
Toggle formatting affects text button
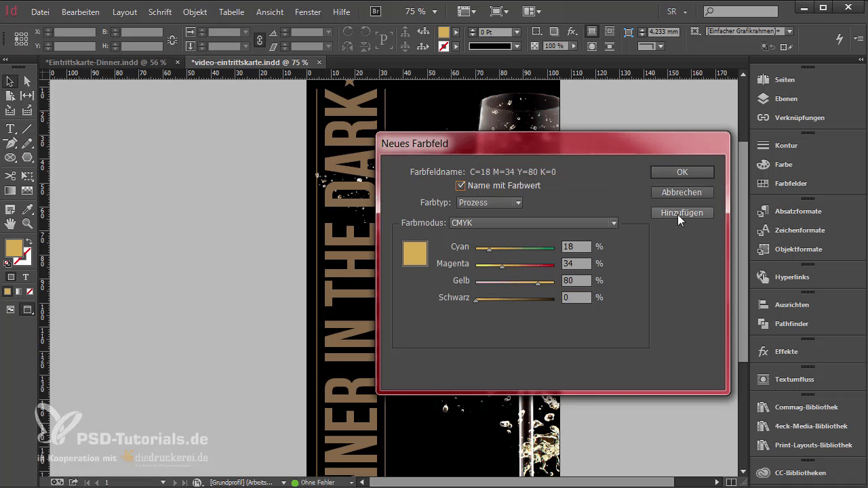pos(26,277)
